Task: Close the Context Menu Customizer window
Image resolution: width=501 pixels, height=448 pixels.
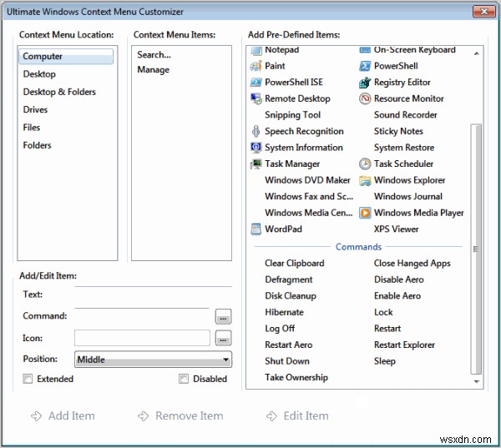Action: pos(484,12)
